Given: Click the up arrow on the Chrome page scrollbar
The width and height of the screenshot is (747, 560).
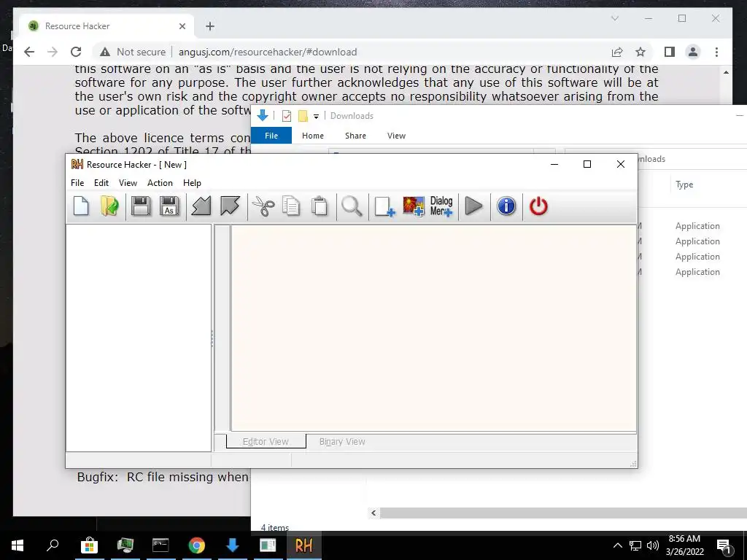Looking at the screenshot, I should pyautogui.click(x=726, y=72).
